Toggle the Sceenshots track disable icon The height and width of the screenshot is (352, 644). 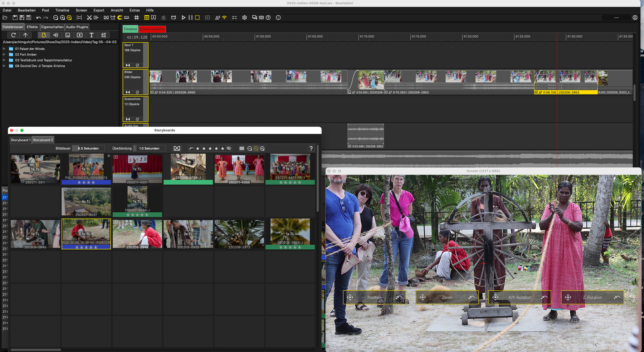click(137, 119)
